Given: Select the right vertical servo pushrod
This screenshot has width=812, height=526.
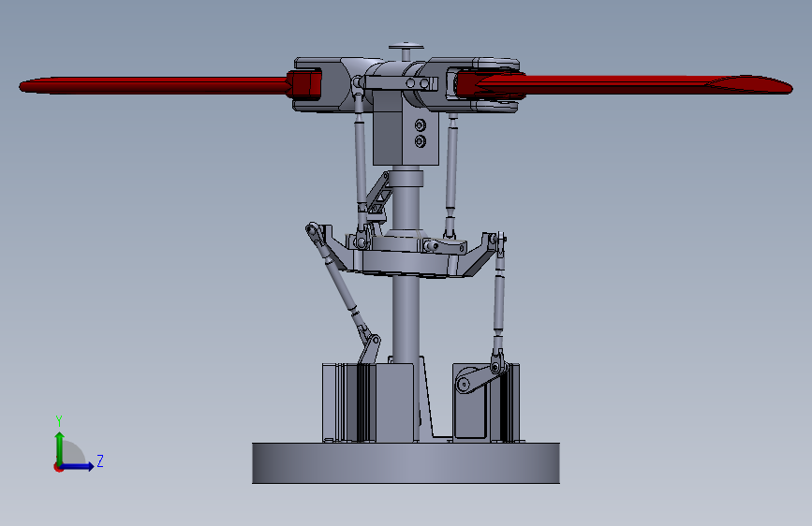Looking at the screenshot, I should (498, 303).
